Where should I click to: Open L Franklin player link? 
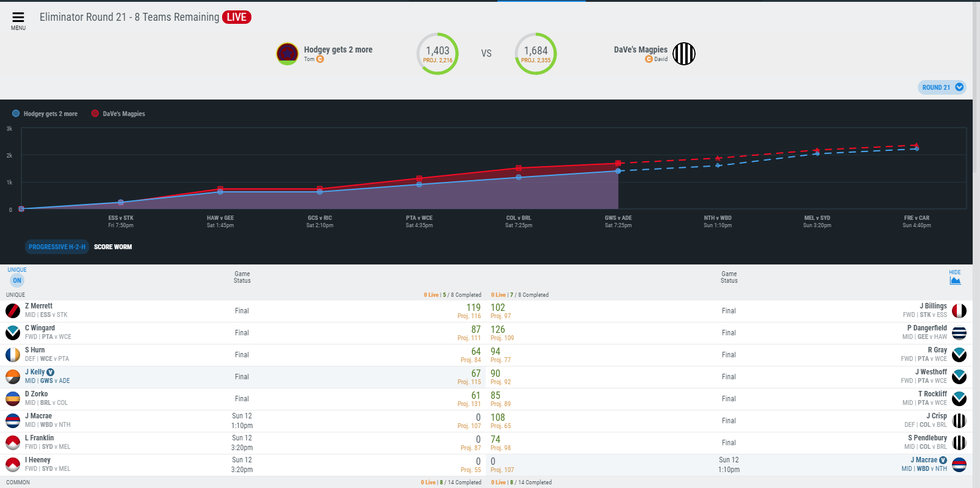click(x=39, y=438)
